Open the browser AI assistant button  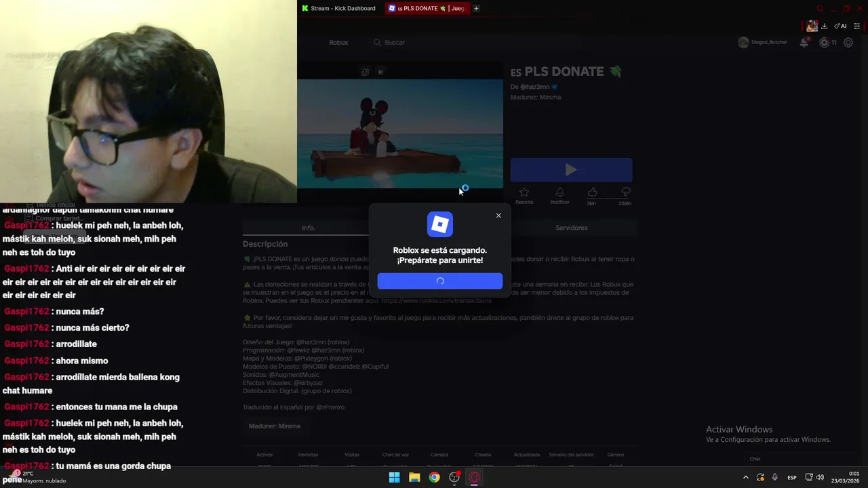841,26
